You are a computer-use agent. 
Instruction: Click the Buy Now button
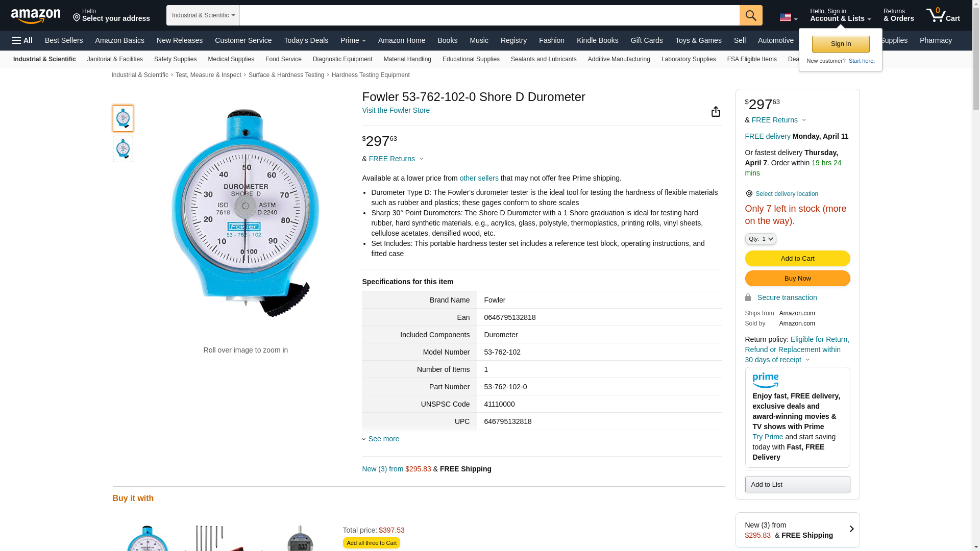[x=797, y=279]
